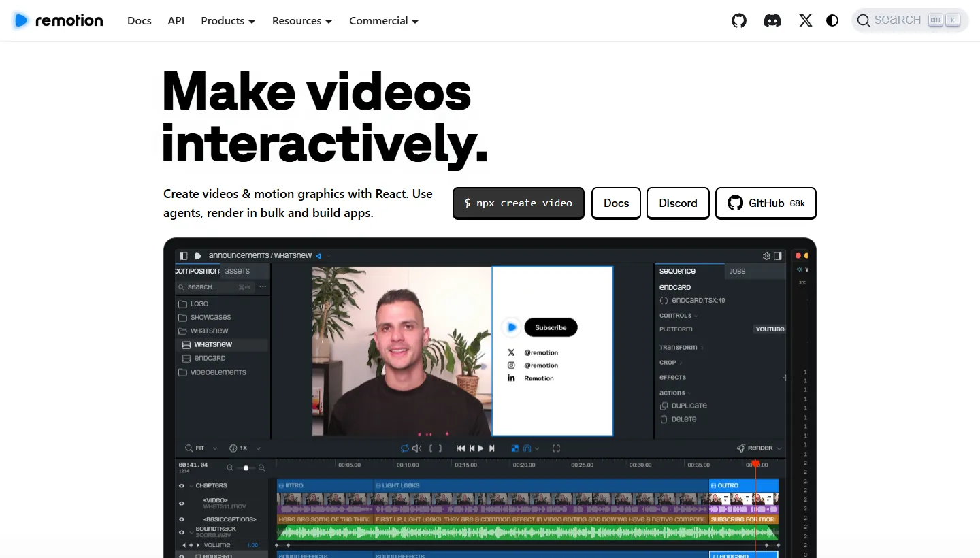Open the Fit zoom dropdown
This screenshot has width=980, height=558.
[x=201, y=448]
